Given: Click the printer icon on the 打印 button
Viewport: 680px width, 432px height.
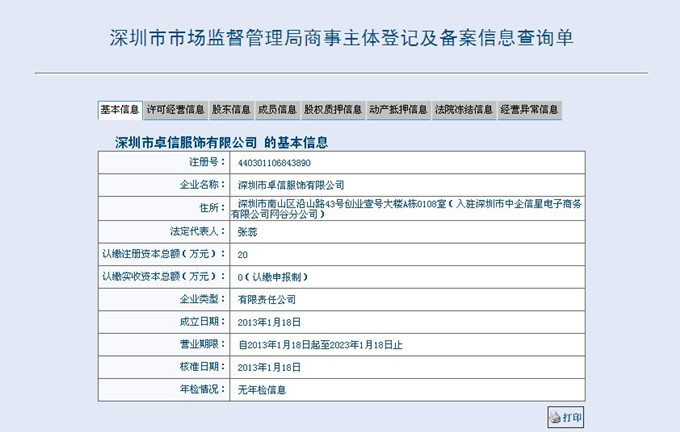Looking at the screenshot, I should pyautogui.click(x=555, y=418).
